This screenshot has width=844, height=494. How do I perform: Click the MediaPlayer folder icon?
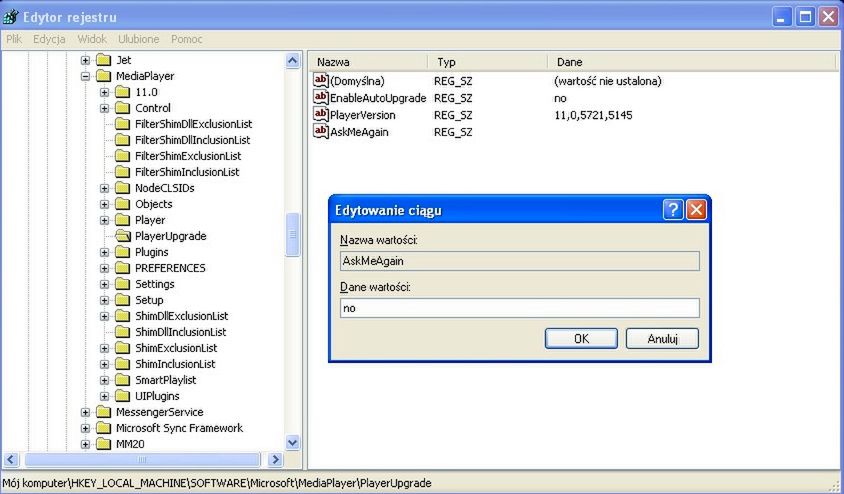[103, 76]
